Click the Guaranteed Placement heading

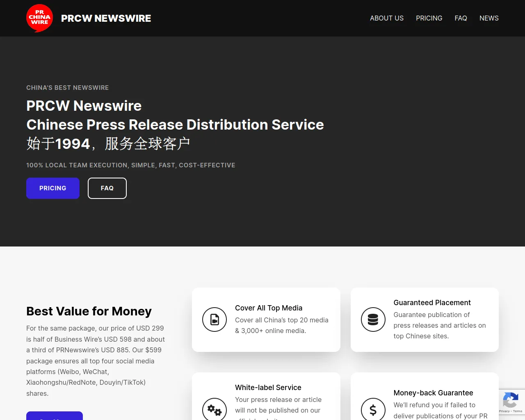click(432, 303)
